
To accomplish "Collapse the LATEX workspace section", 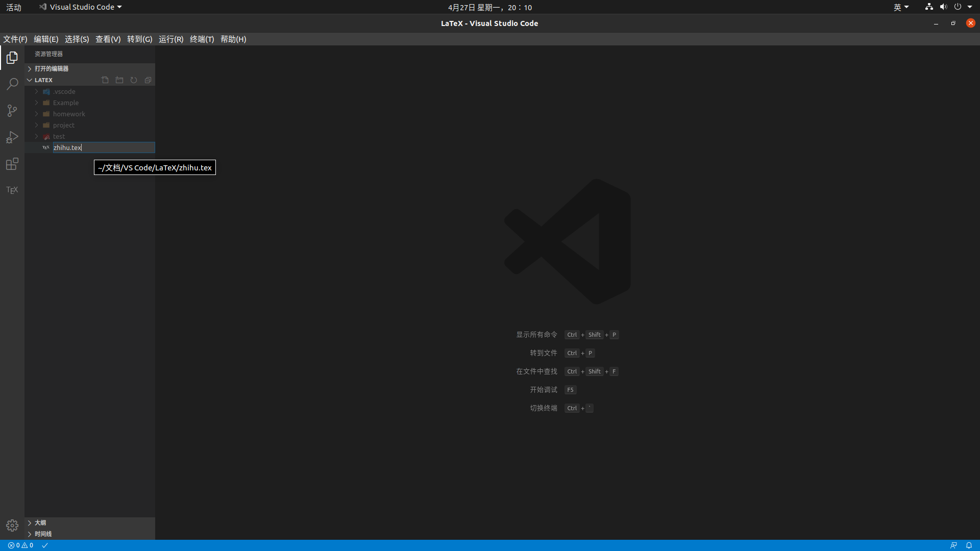I will coord(29,80).
